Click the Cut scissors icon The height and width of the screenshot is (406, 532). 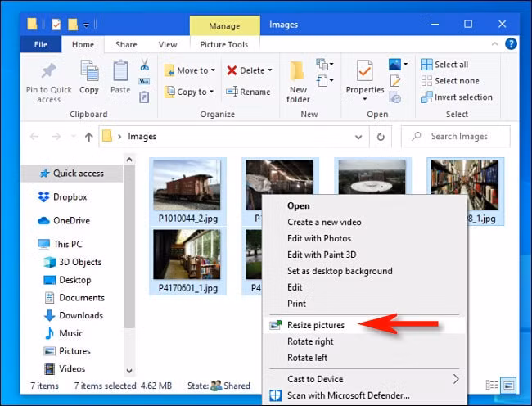pos(145,65)
